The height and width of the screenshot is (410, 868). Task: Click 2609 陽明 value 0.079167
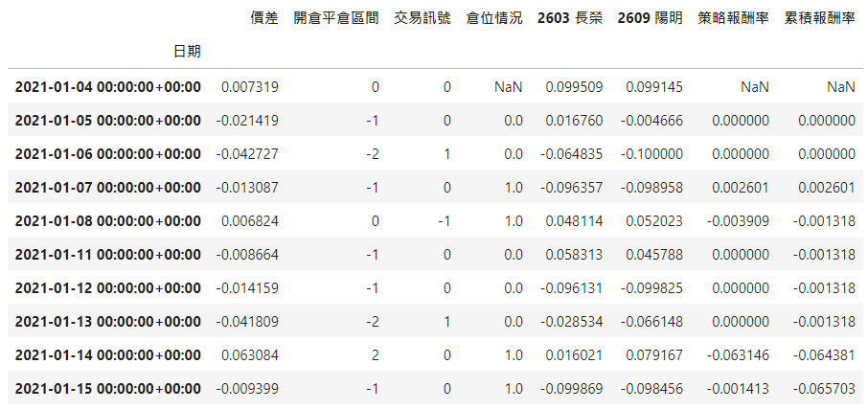point(654,355)
